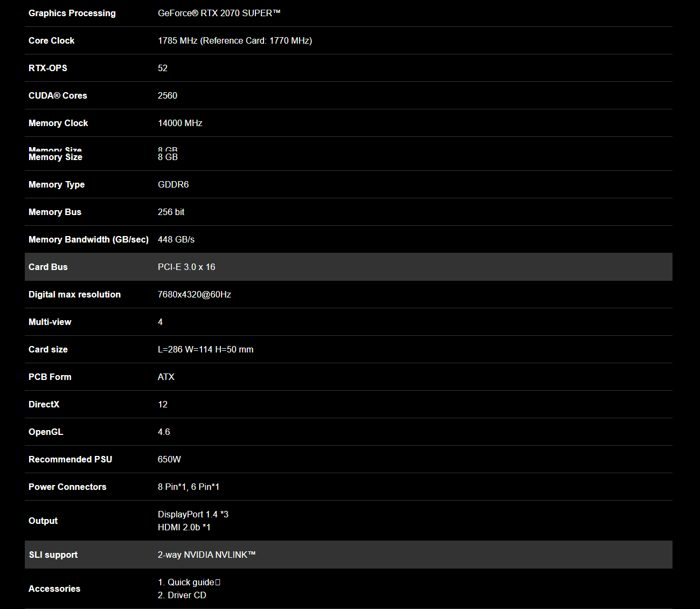Select the 'OpenGL' label
This screenshot has height=609, width=700.
tap(46, 432)
